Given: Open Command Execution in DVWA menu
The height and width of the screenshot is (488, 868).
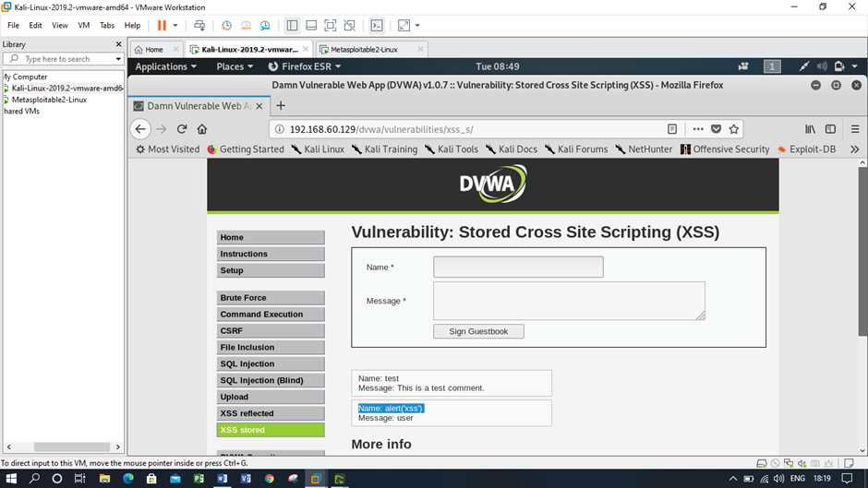Looking at the screenshot, I should [x=271, y=315].
